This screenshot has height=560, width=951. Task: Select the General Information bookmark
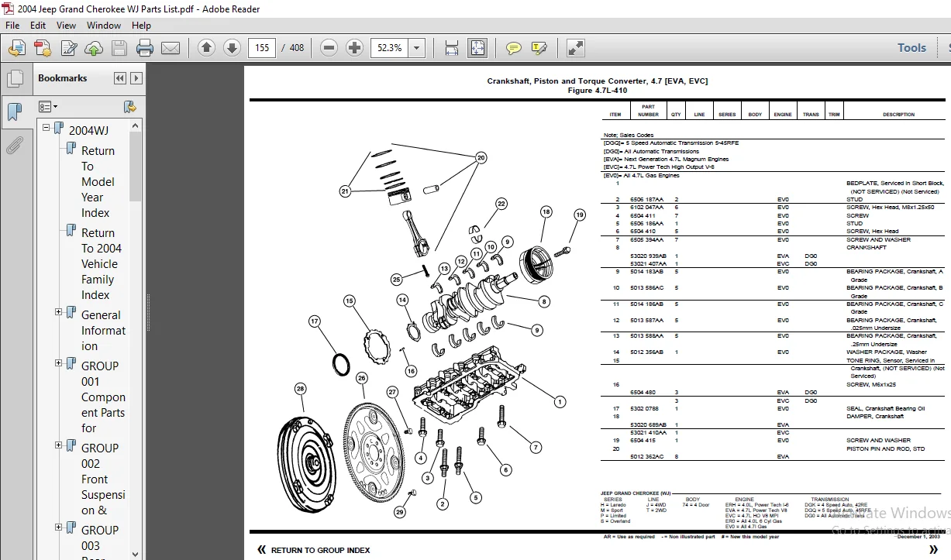103,331
